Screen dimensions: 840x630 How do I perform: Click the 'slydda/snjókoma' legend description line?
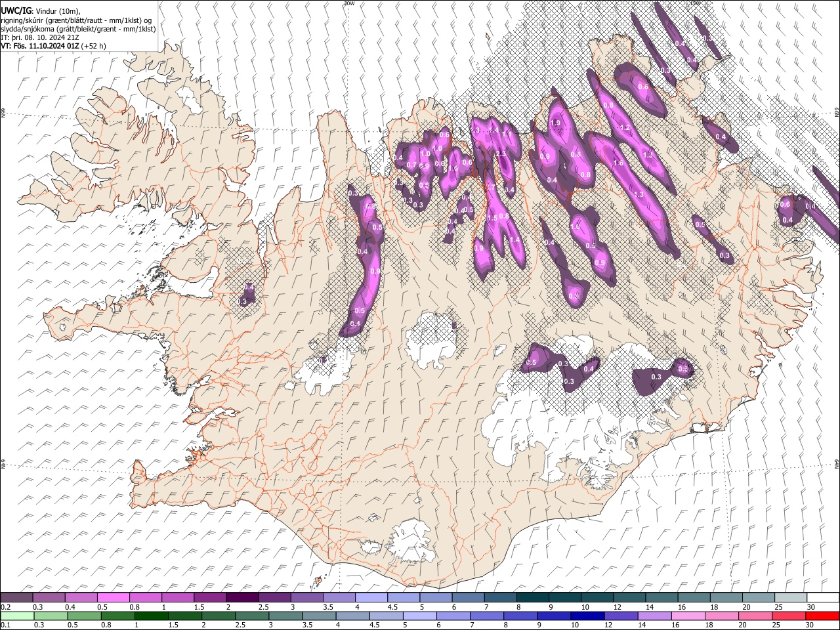(x=78, y=29)
